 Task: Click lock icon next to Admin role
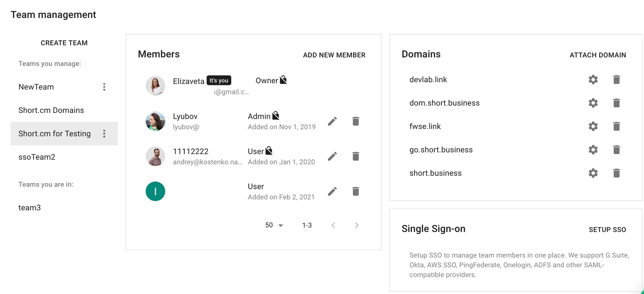(x=276, y=115)
